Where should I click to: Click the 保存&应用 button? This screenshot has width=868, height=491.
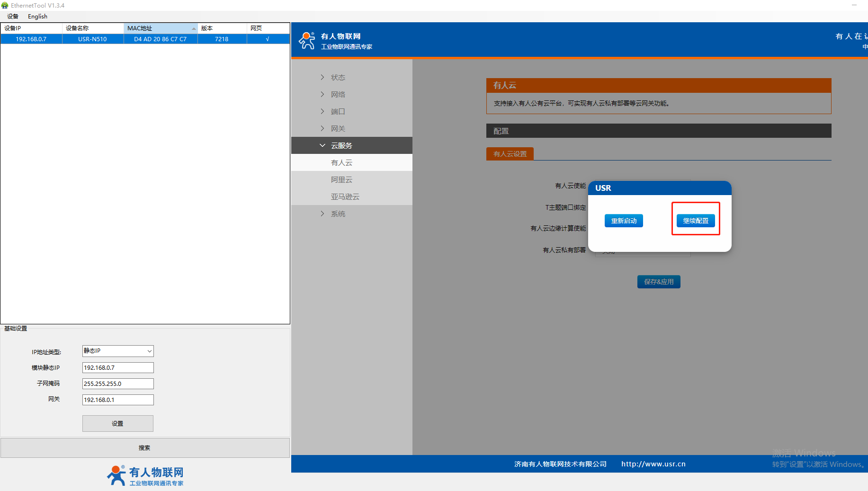659,282
